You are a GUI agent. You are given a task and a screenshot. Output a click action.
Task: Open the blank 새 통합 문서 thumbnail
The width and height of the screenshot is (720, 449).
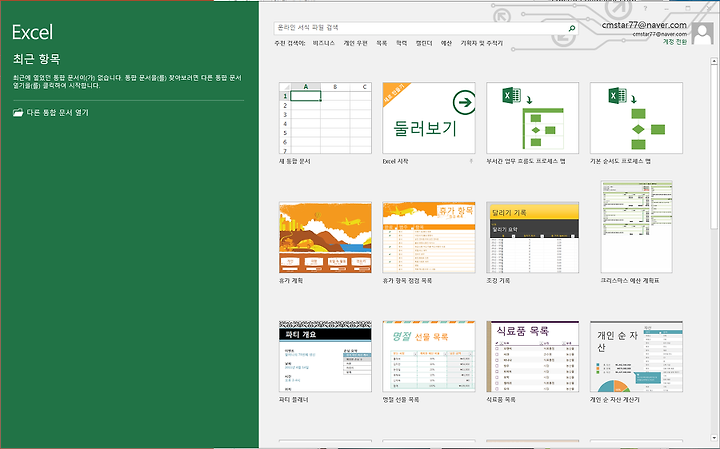coord(325,118)
